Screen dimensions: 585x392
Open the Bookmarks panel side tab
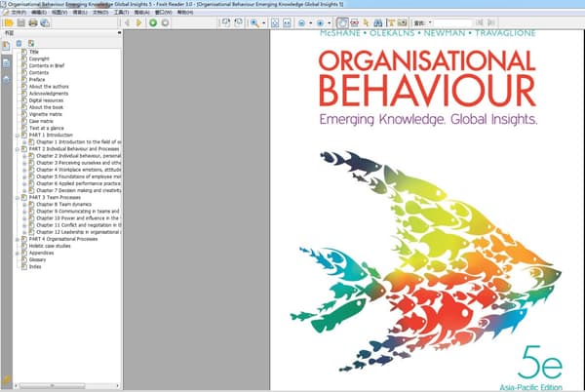point(6,46)
